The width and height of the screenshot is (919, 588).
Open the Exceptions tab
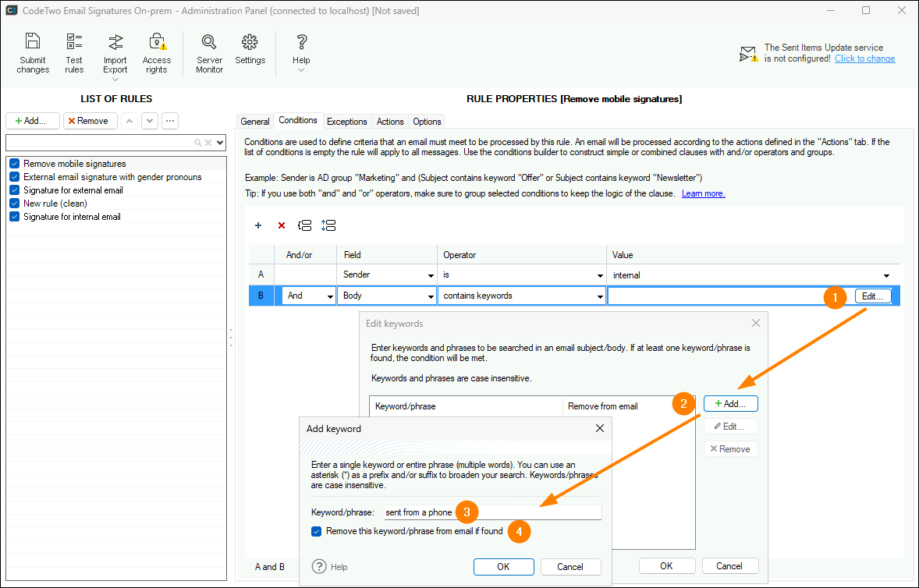347,121
